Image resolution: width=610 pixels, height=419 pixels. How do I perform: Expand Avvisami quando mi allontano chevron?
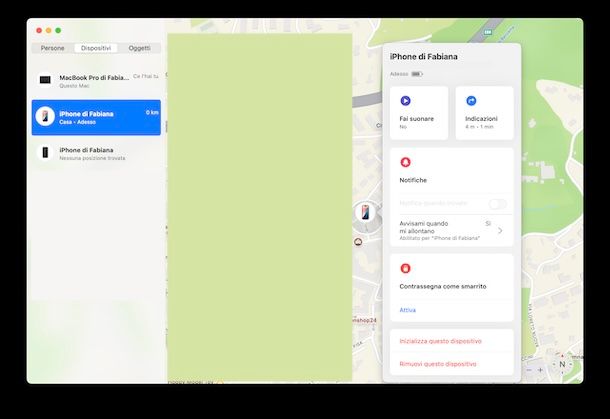[500, 231]
